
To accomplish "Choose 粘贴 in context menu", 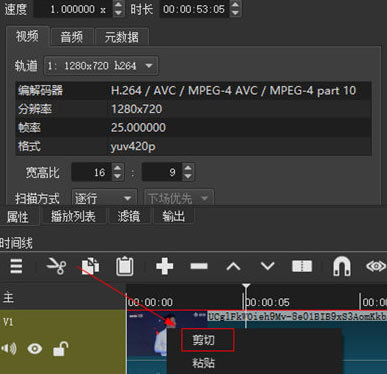I will coord(203,363).
